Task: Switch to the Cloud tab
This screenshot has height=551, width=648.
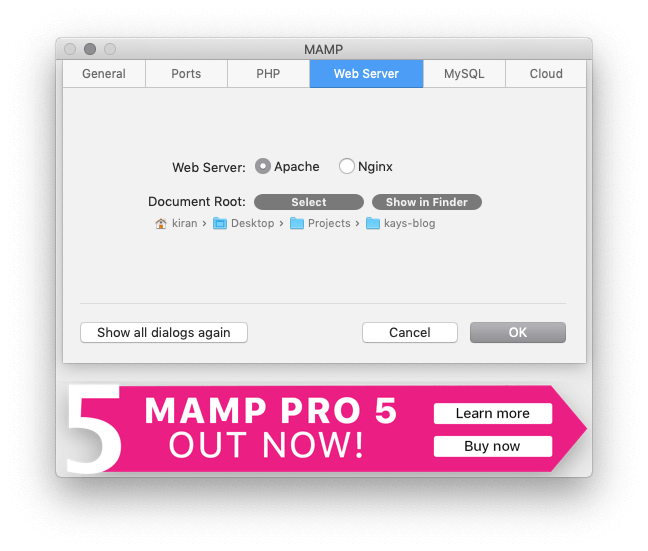Action: tap(546, 74)
